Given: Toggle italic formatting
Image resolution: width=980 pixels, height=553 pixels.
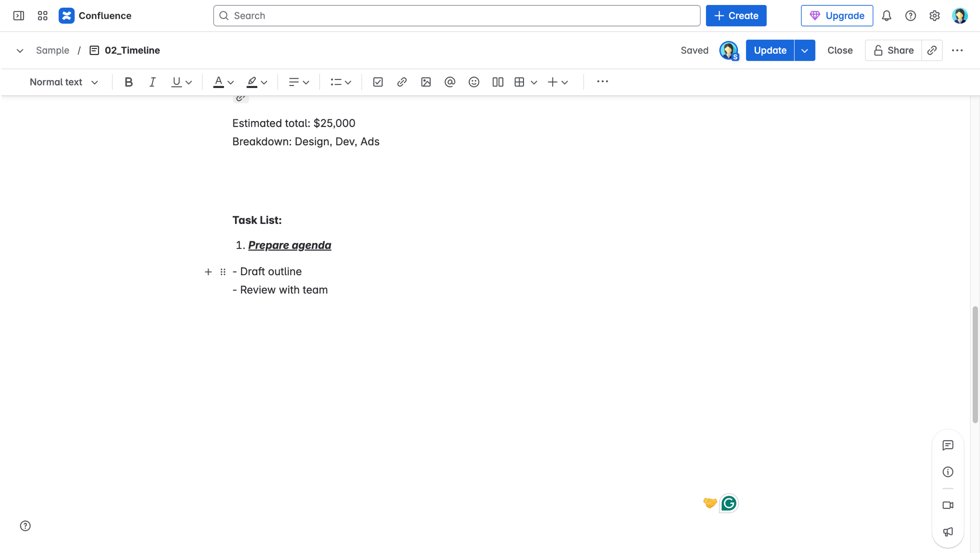Looking at the screenshot, I should click(152, 82).
